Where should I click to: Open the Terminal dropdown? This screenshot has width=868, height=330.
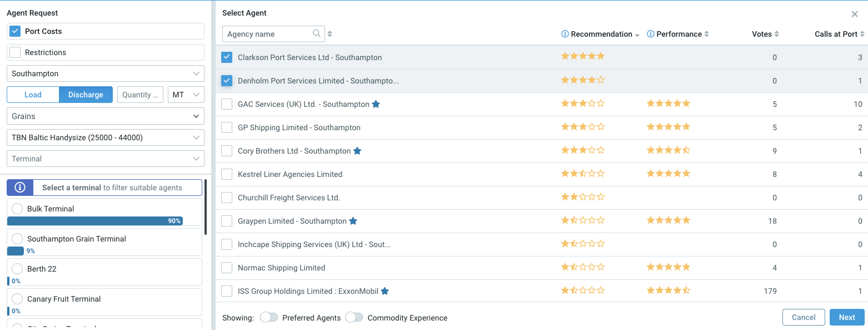click(106, 159)
